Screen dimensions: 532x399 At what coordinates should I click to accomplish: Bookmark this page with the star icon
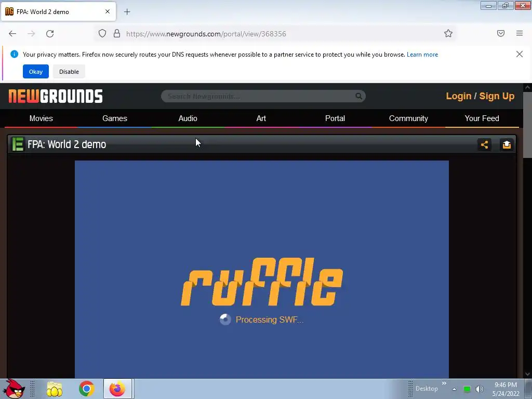point(448,33)
